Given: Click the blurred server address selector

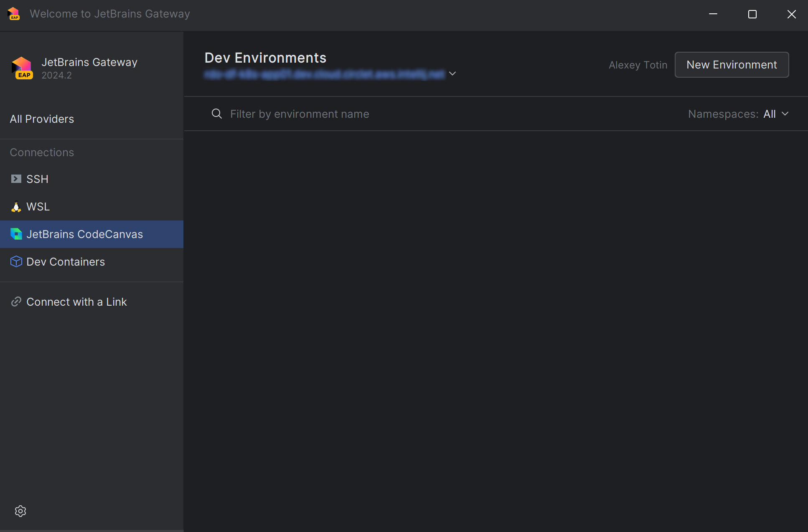Looking at the screenshot, I should (x=324, y=74).
